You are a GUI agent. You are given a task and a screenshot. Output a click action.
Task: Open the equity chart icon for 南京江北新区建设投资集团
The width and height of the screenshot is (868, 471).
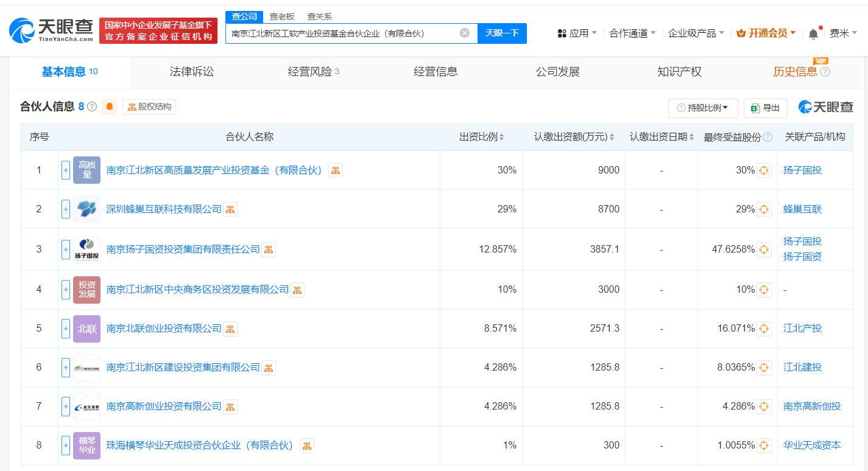(269, 368)
